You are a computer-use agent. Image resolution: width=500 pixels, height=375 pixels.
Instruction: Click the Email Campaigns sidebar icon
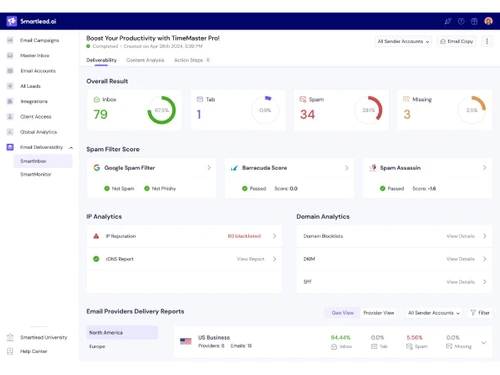pyautogui.click(x=10, y=40)
